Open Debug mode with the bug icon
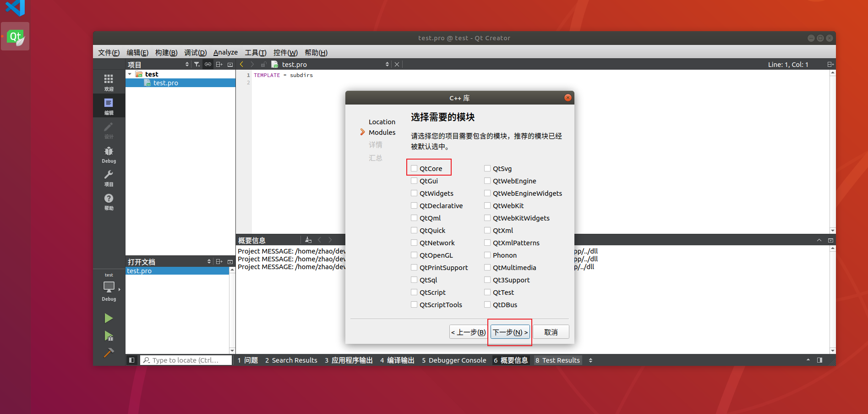This screenshot has height=414, width=868. point(109,155)
